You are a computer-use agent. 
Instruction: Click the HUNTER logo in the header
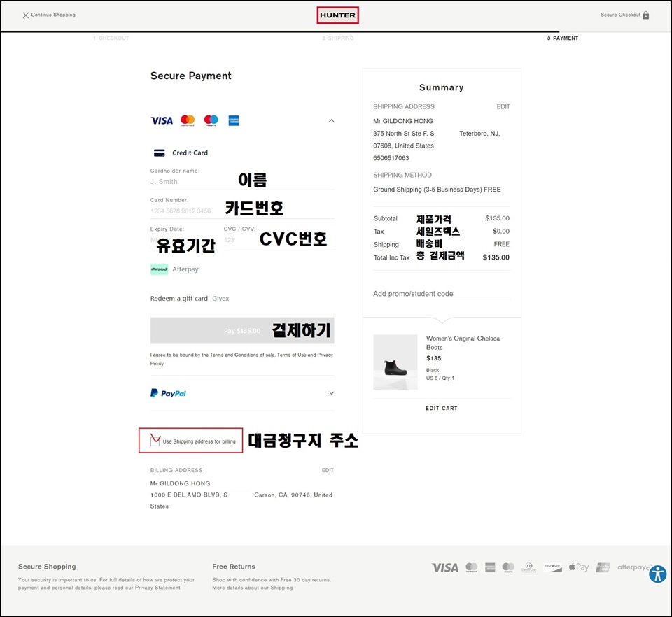(x=337, y=15)
